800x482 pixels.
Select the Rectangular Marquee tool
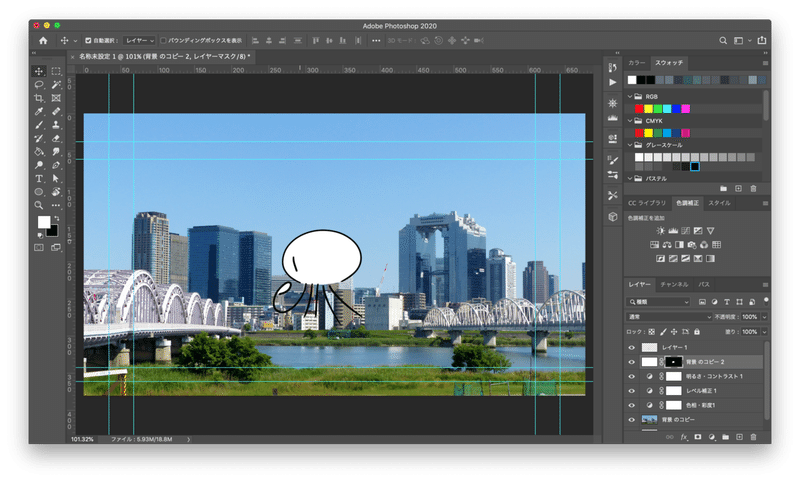coord(56,71)
